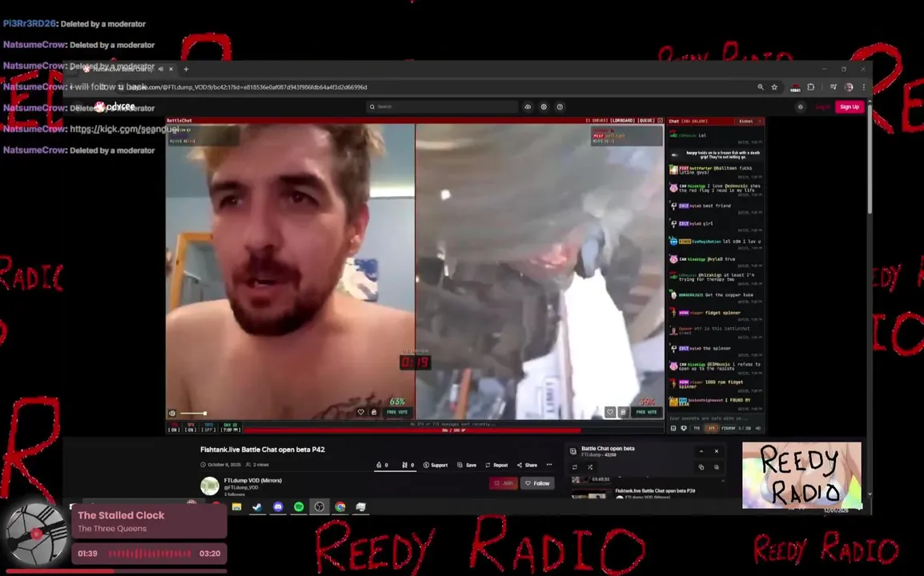Click the red XP progress bar

pos(454,430)
